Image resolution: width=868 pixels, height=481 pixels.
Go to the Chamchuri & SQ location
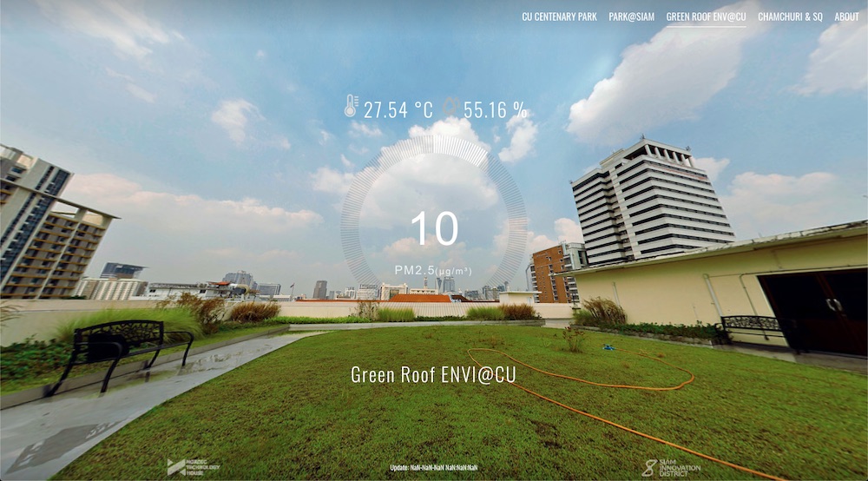click(790, 16)
